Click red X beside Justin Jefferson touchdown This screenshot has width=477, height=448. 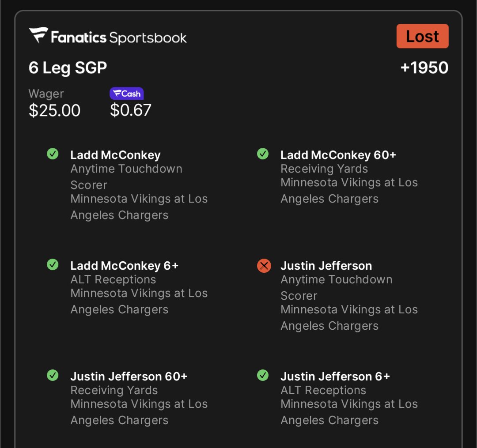click(264, 266)
